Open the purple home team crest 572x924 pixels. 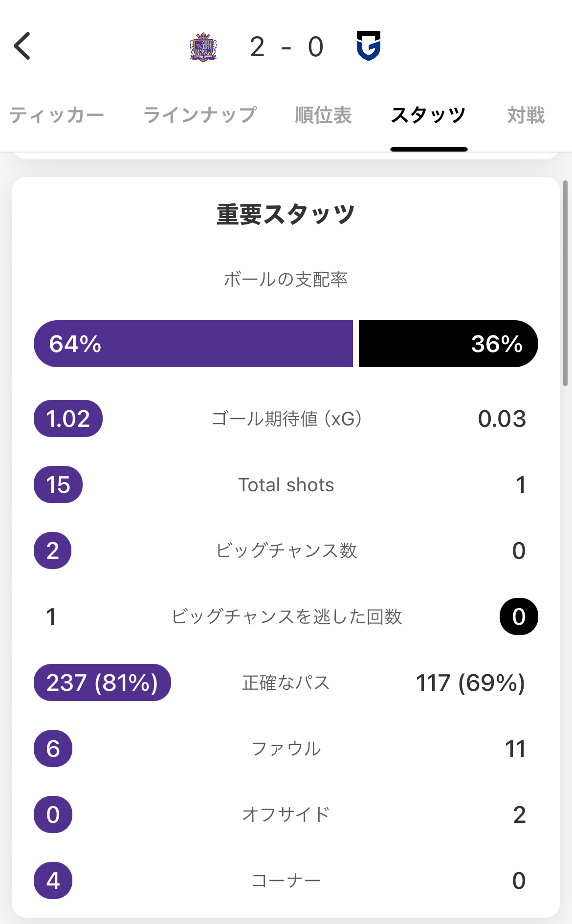203,47
